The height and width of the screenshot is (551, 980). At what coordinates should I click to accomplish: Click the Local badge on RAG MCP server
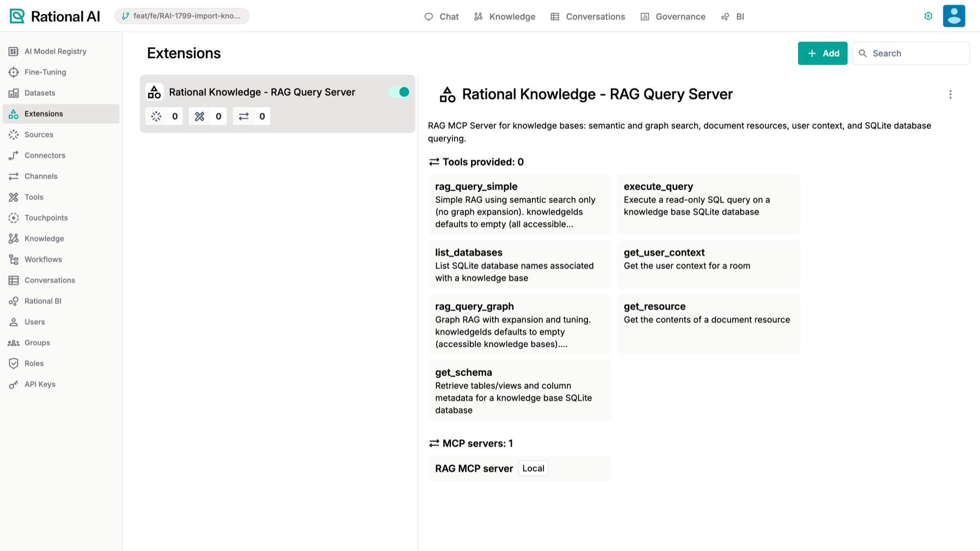(x=533, y=468)
